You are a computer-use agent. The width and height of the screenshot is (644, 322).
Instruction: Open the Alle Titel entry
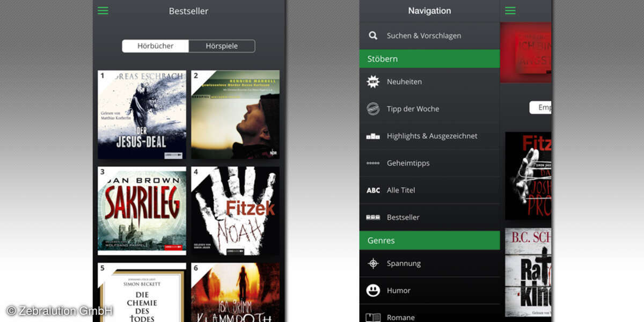click(x=429, y=191)
